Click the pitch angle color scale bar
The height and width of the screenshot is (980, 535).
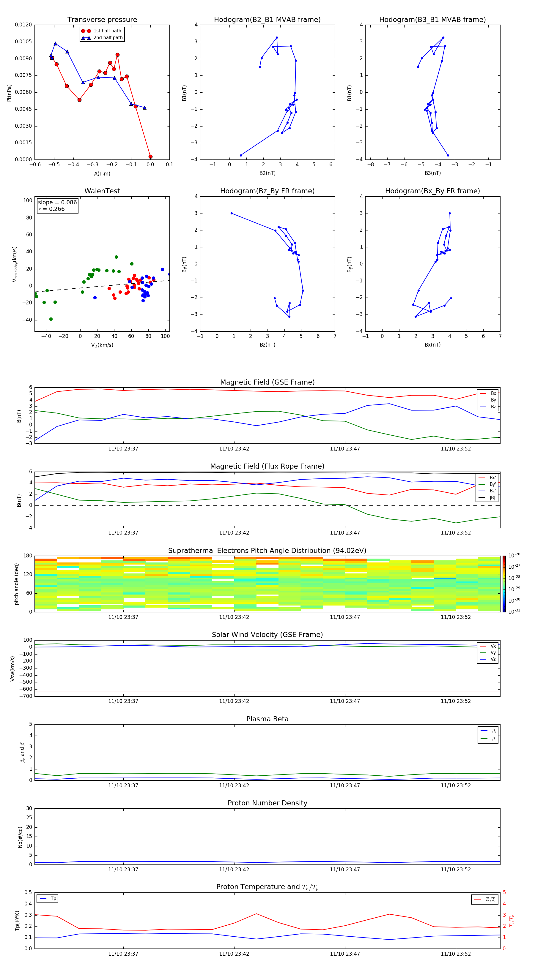tap(504, 584)
